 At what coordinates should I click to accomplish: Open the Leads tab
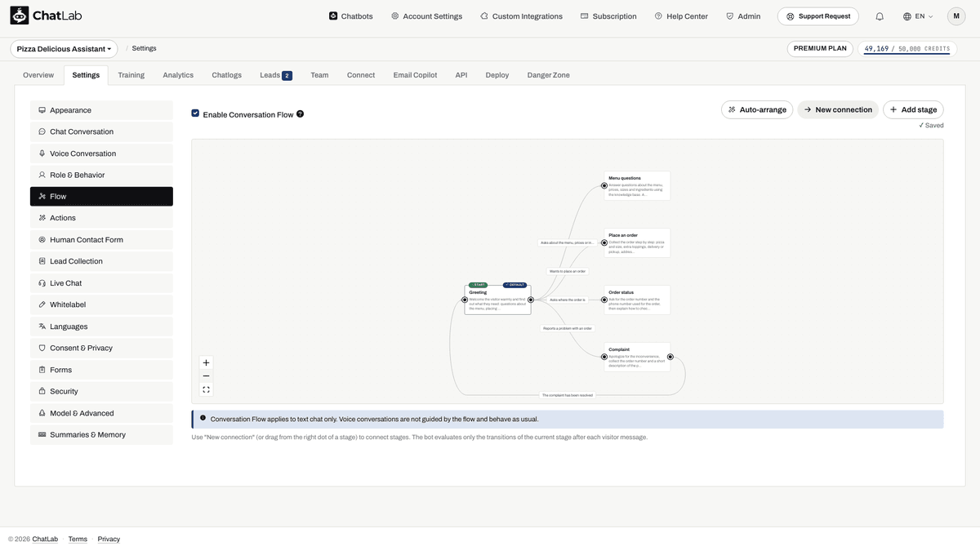pyautogui.click(x=275, y=75)
